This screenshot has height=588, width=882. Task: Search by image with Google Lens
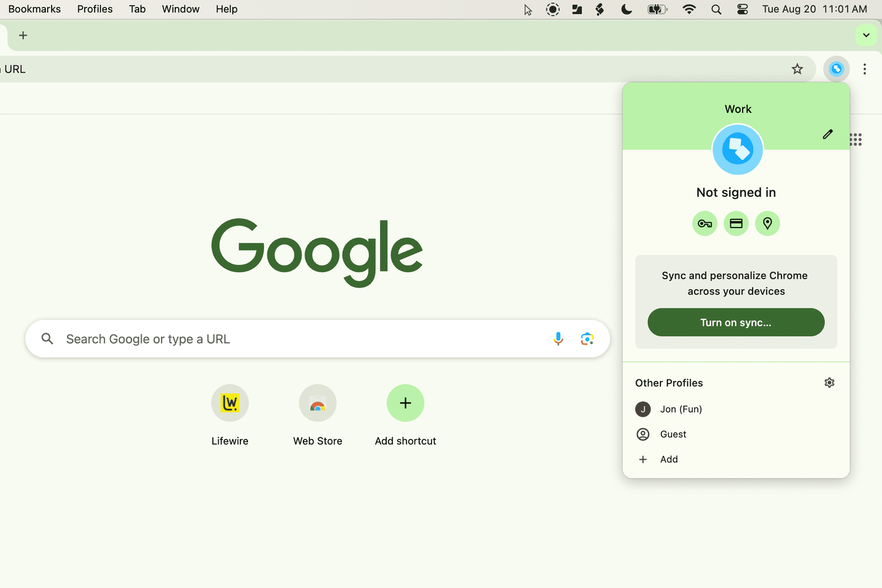pos(587,339)
